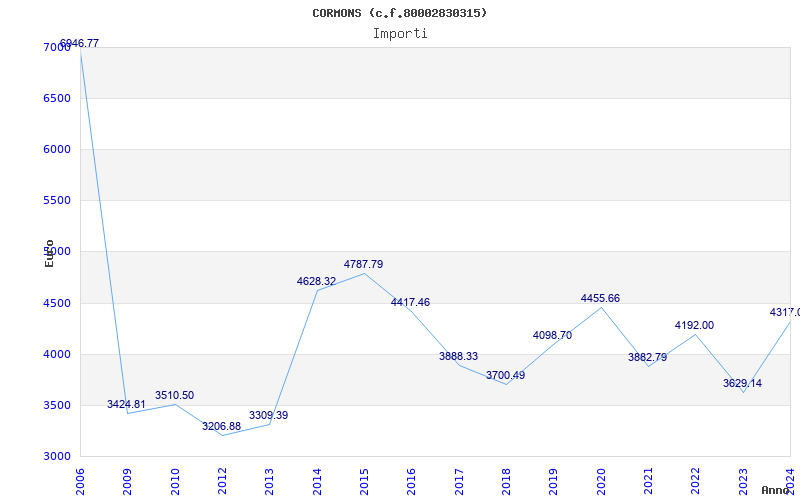
Task: Click the 2015 x-axis year label
Action: [x=364, y=482]
